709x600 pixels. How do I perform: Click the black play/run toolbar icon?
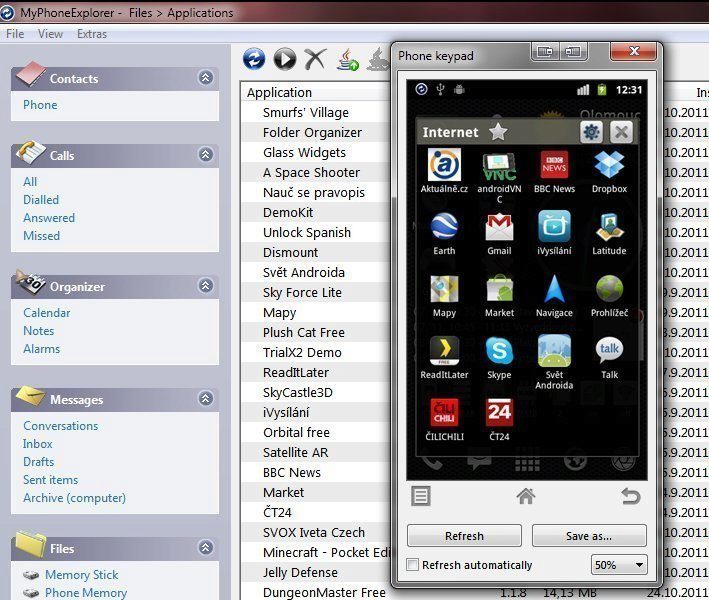tap(285, 59)
